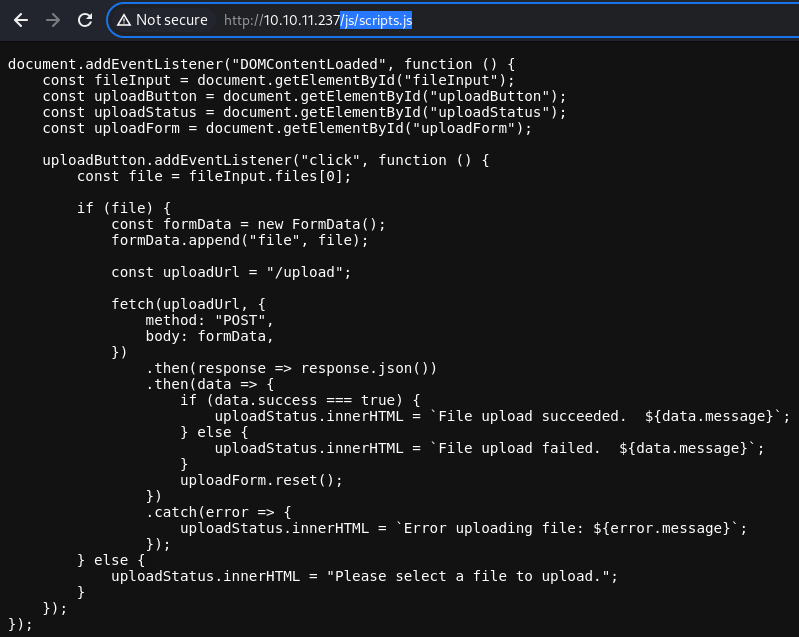Click the forward navigation arrow
The width and height of the screenshot is (799, 637).
pyautogui.click(x=53, y=20)
